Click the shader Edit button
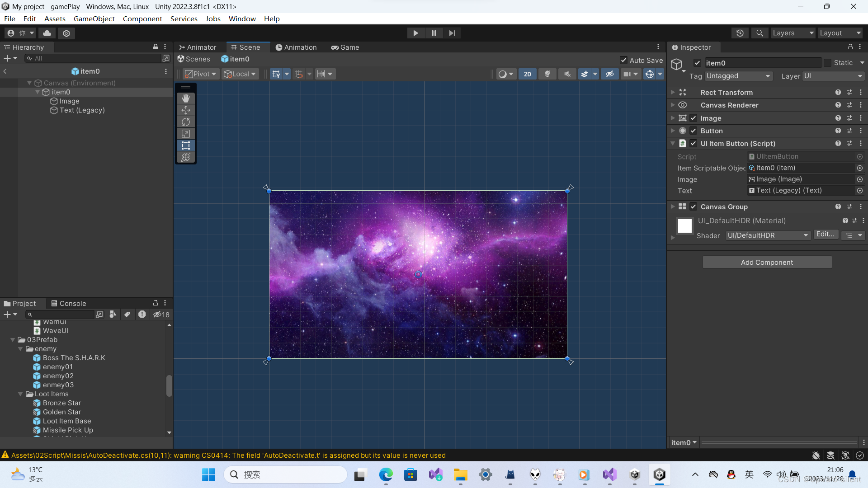Viewport: 868px width, 488px height. 826,234
